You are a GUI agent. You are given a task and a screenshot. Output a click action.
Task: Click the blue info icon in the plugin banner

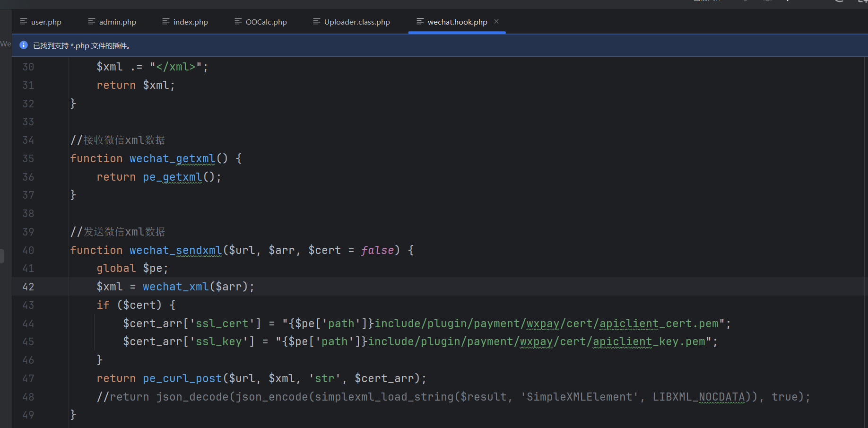coord(24,45)
